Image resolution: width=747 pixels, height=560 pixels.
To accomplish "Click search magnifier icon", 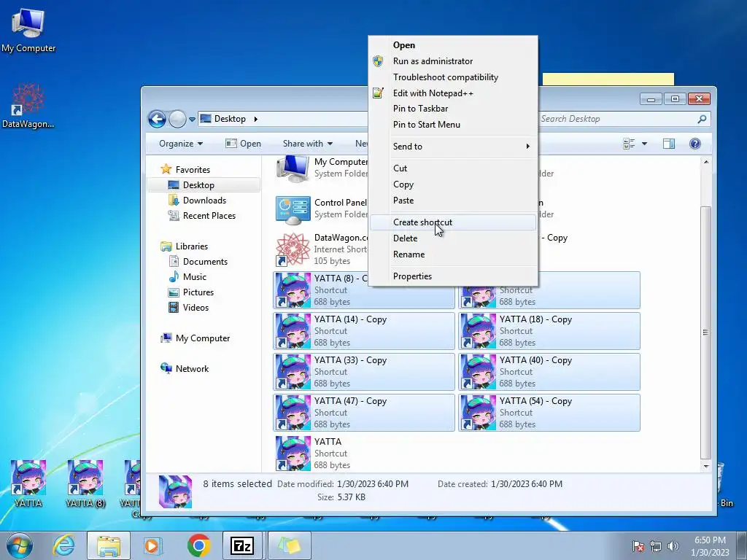I will pyautogui.click(x=702, y=119).
